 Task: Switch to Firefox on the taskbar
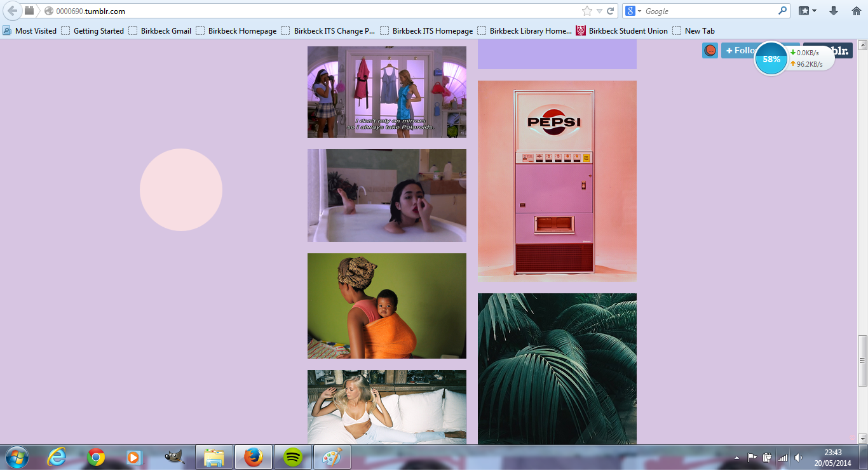pos(254,457)
